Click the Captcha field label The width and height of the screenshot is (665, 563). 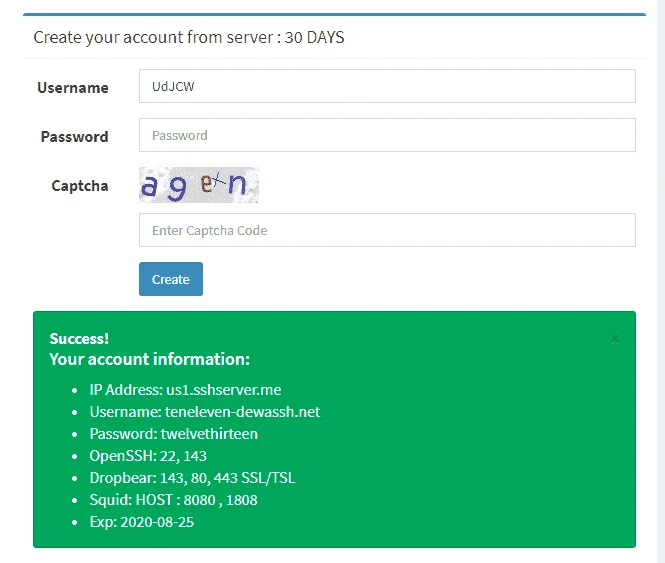tap(80, 186)
